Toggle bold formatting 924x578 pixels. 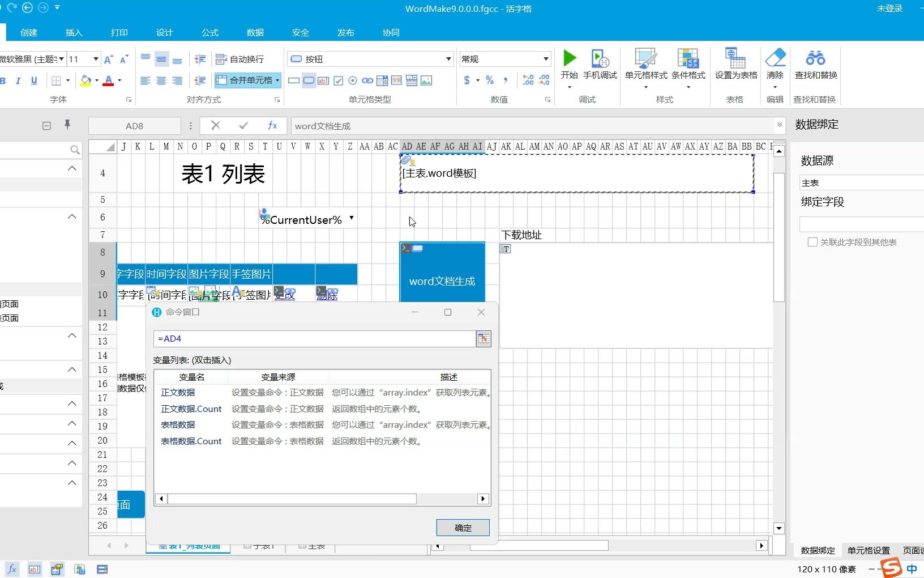[3, 80]
